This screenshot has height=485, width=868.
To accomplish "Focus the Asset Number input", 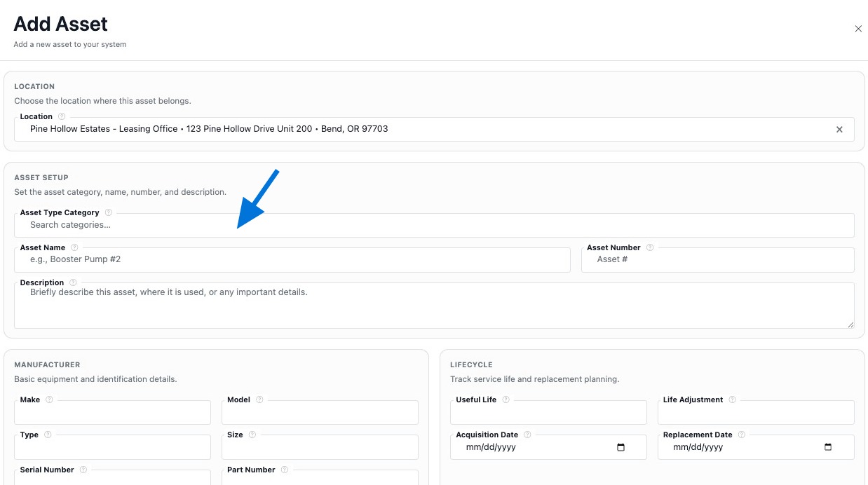I will 718,259.
